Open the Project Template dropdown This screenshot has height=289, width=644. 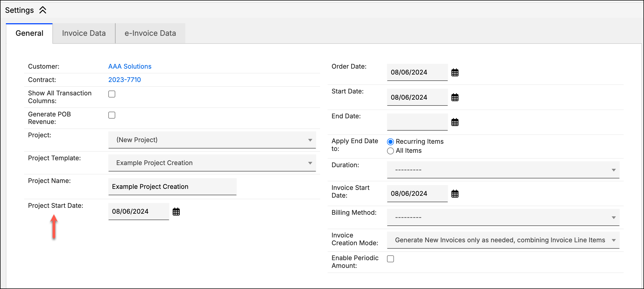[x=212, y=163]
